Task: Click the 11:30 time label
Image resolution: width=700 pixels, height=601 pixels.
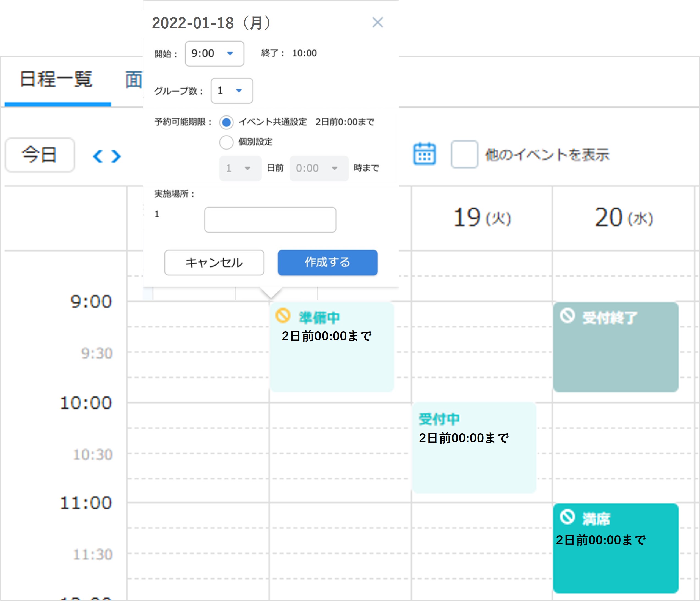Action: coord(93,555)
